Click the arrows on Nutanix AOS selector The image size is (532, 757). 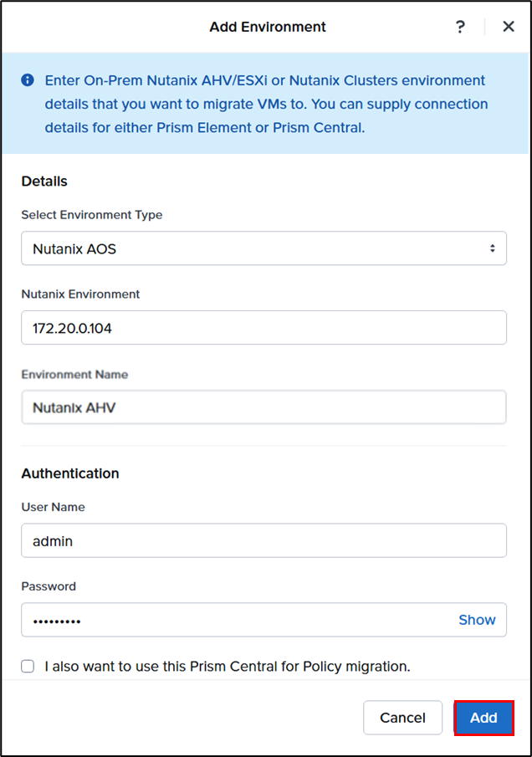[x=492, y=248]
